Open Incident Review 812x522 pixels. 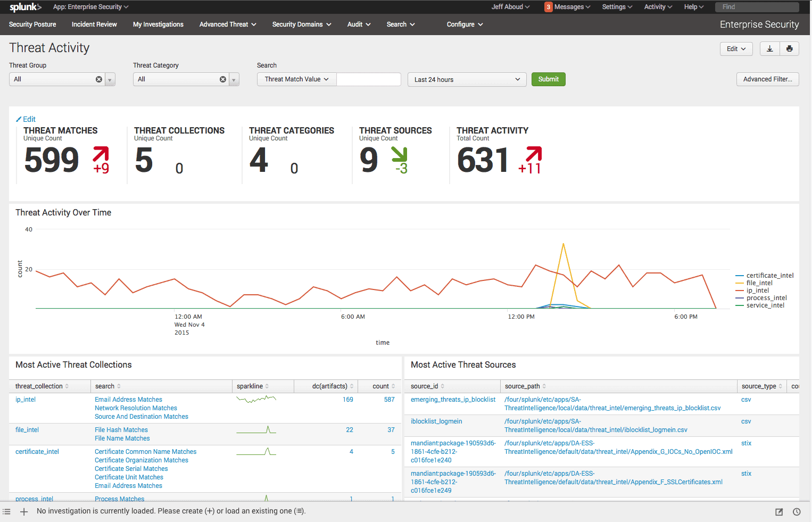(94, 24)
